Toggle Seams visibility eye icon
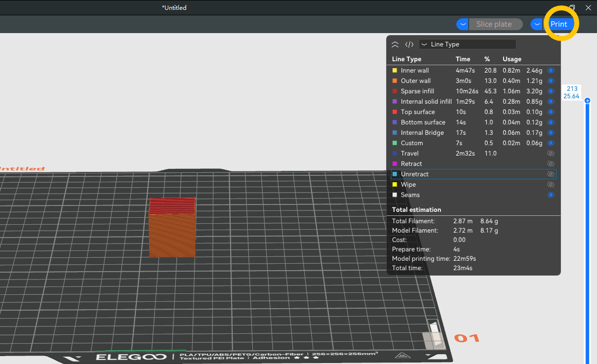This screenshot has width=597, height=364. click(x=551, y=195)
